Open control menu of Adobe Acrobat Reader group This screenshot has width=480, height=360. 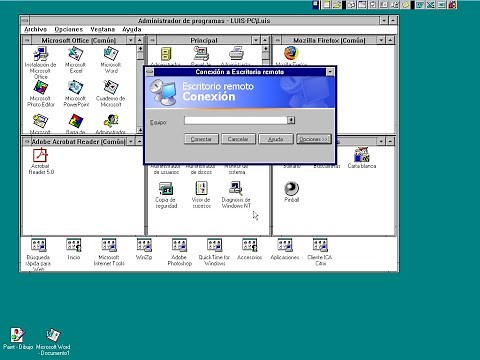tap(27, 142)
